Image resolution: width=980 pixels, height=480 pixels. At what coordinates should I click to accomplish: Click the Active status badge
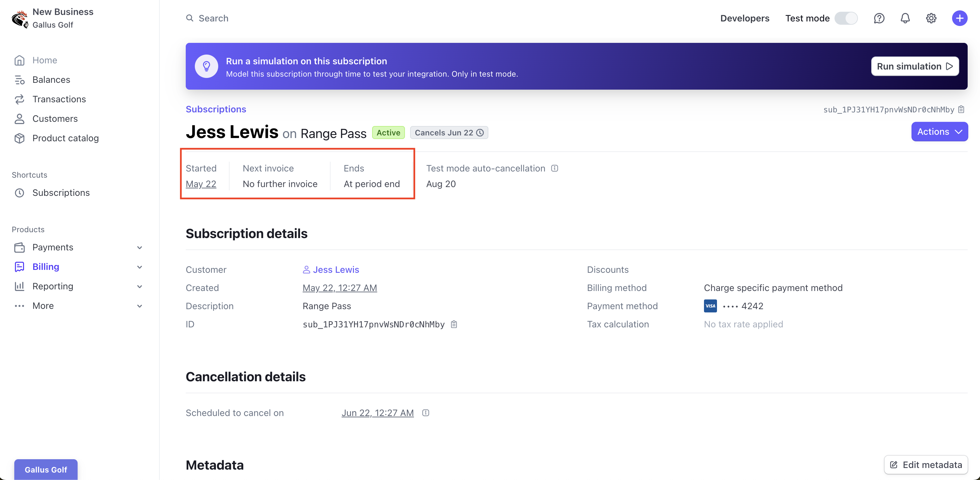(388, 133)
